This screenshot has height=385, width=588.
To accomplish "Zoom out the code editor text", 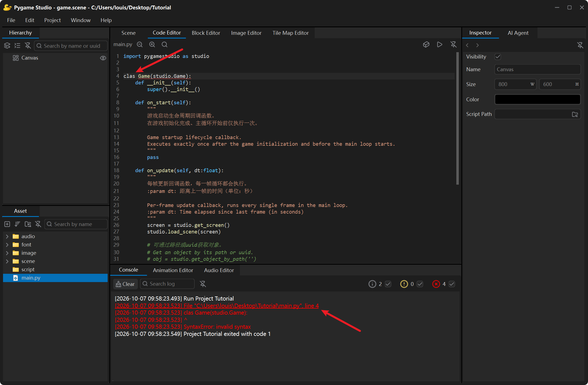I will pyautogui.click(x=140, y=44).
